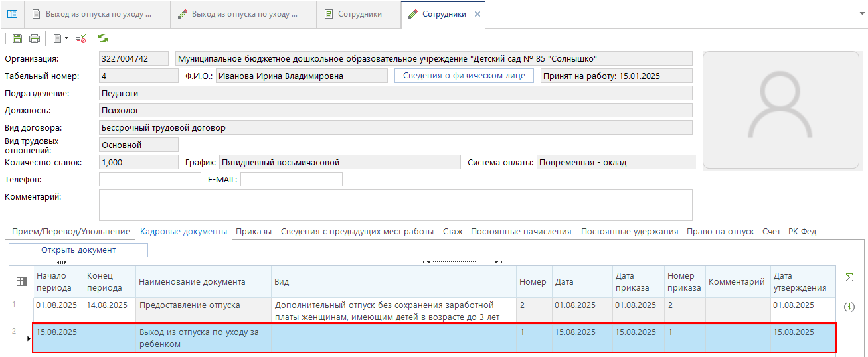Click the Sigma totals icon beside table
Viewport: 868px width, 357px height.
pos(849,277)
